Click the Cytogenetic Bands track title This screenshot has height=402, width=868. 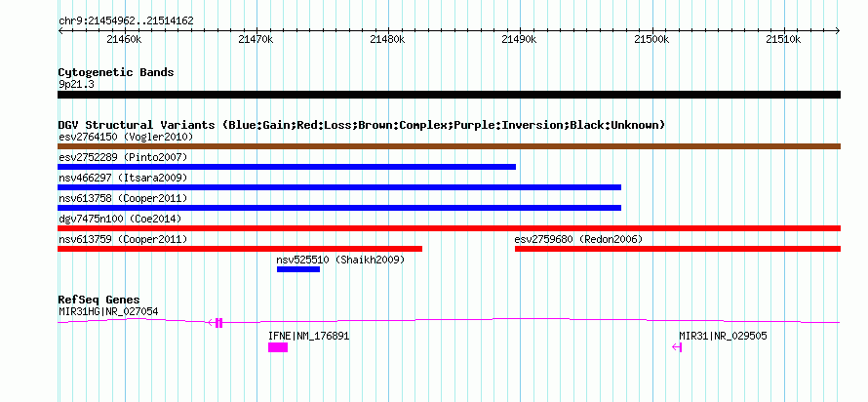pyautogui.click(x=116, y=72)
